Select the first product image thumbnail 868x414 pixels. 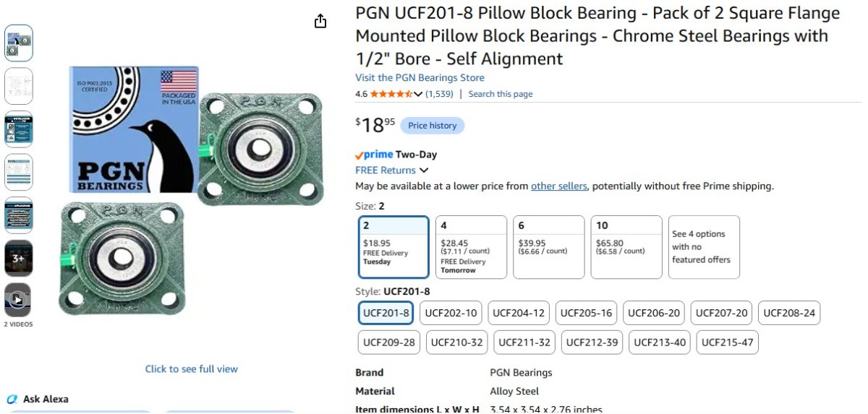[18, 43]
